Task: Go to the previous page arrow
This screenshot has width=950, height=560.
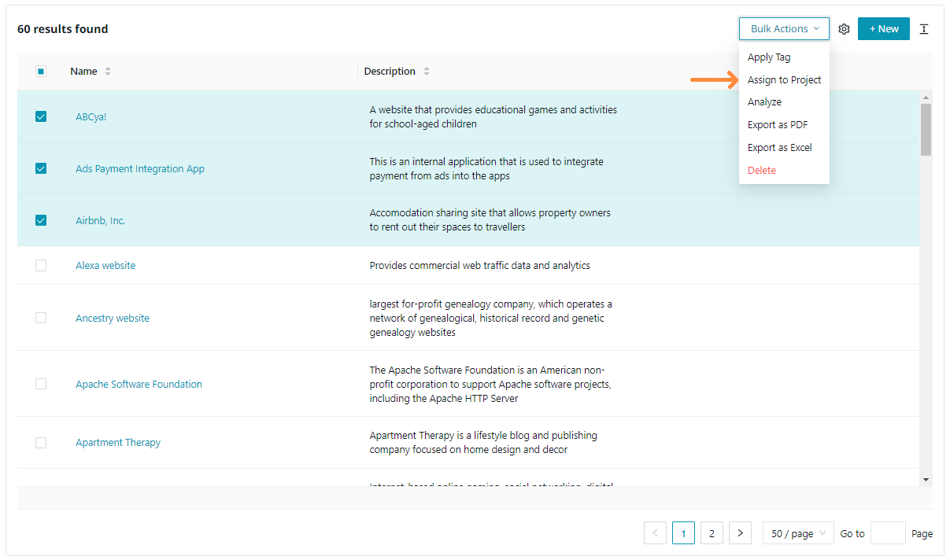Action: click(655, 533)
